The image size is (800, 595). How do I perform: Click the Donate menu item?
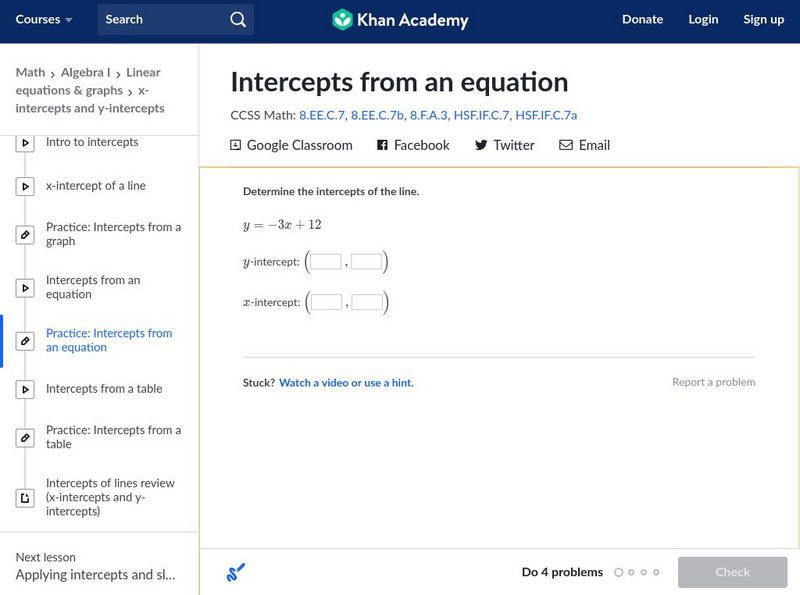(642, 20)
